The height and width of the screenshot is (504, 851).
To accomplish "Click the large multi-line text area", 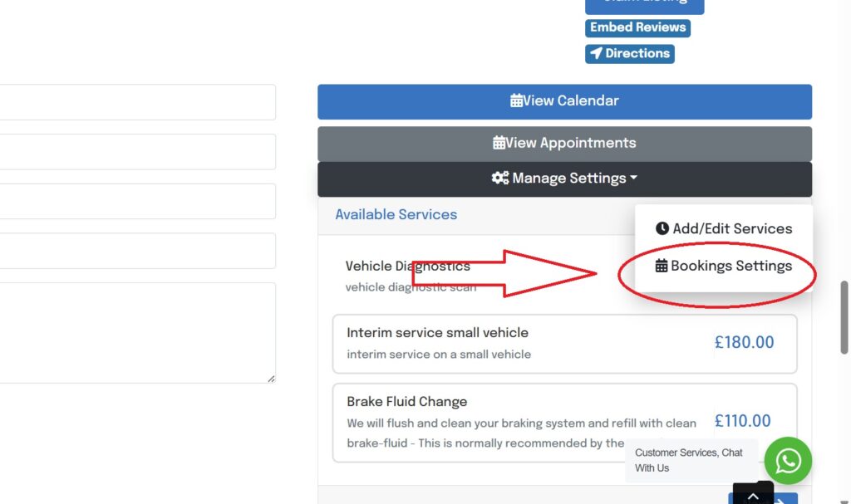I will click(x=137, y=332).
